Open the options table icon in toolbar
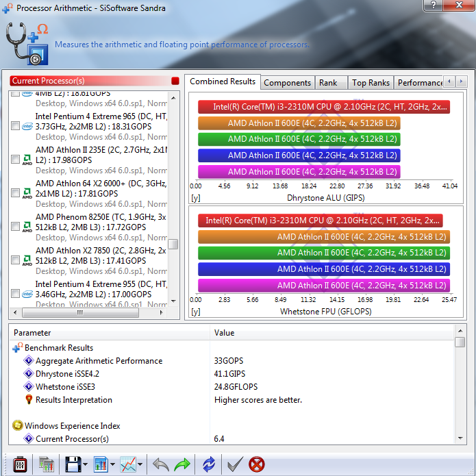Image resolution: width=476 pixels, height=476 pixels. pos(47,464)
